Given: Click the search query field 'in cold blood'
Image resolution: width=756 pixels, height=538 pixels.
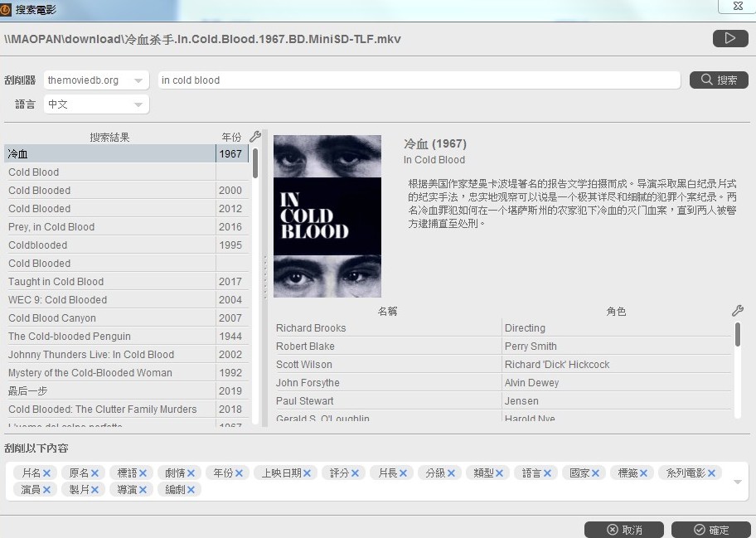Looking at the screenshot, I should click(x=419, y=80).
